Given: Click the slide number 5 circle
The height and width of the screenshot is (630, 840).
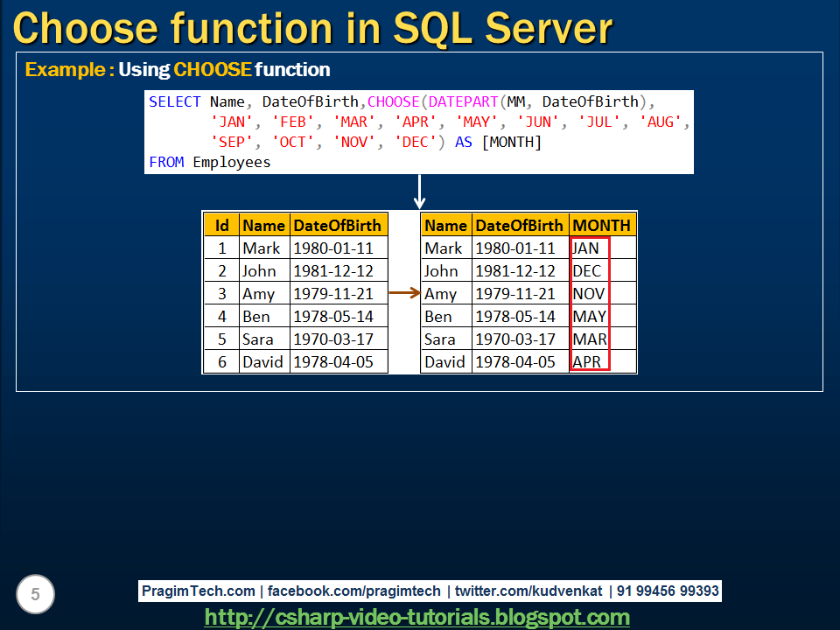Looking at the screenshot, I should [x=35, y=594].
